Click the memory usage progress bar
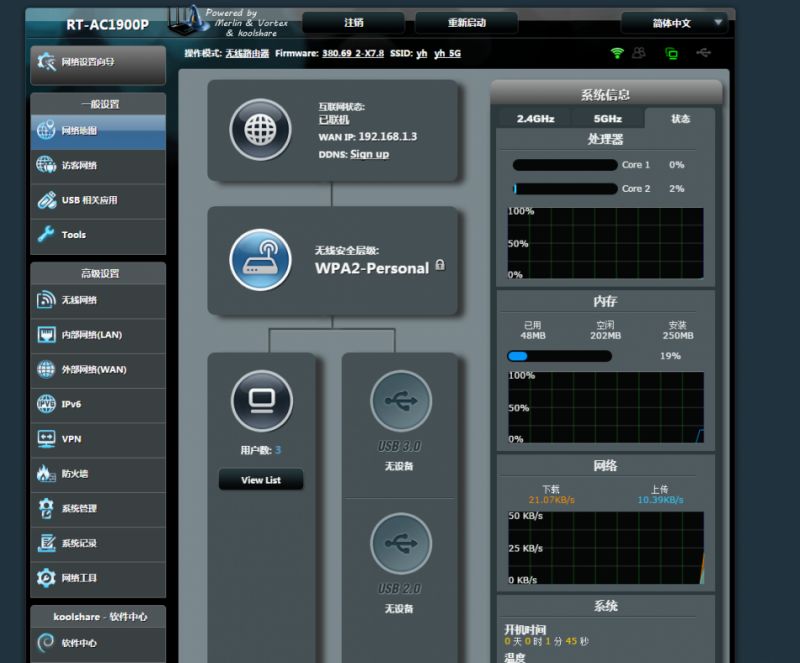The image size is (800, 663). point(575,356)
